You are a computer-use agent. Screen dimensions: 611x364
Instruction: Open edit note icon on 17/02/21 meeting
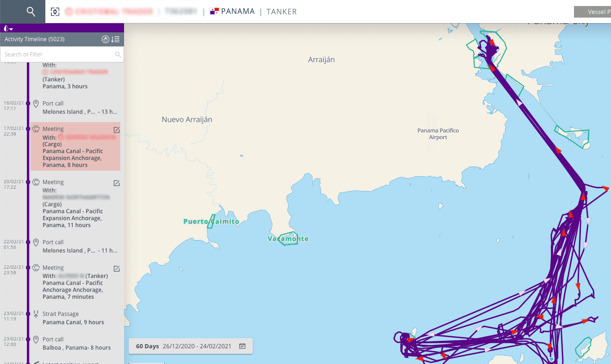117,130
